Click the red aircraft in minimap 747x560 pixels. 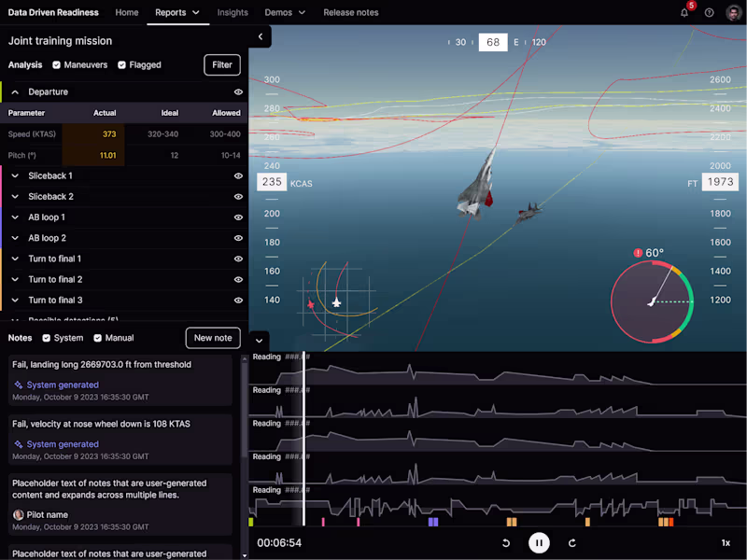(x=311, y=304)
